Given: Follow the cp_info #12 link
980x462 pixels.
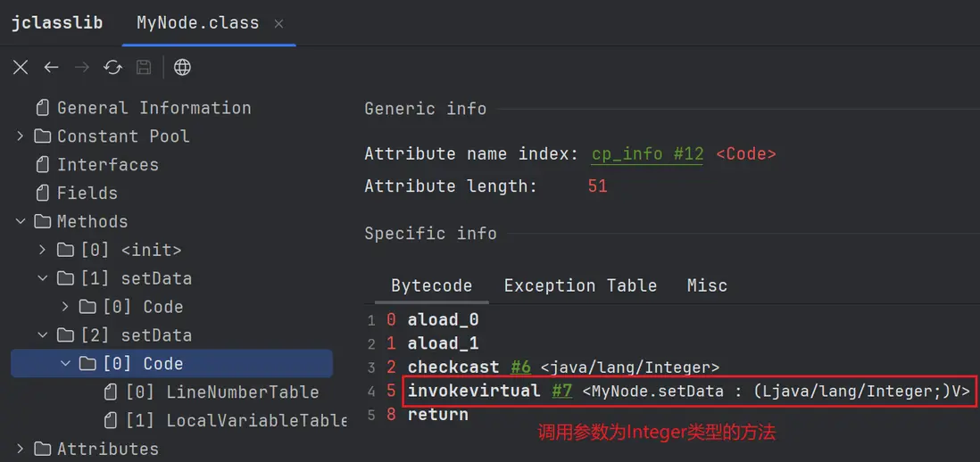Looking at the screenshot, I should click(647, 154).
